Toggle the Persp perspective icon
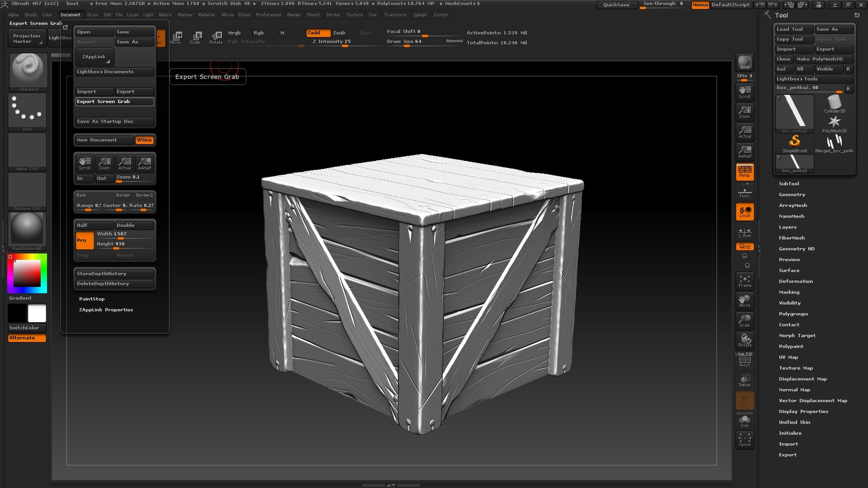 [x=745, y=171]
